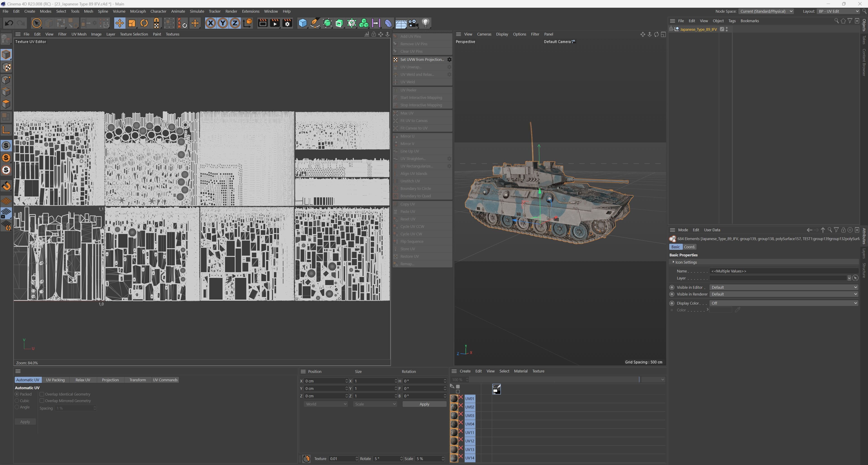Expand the Japanese_Type_89_IFV object tree

pos(671,29)
